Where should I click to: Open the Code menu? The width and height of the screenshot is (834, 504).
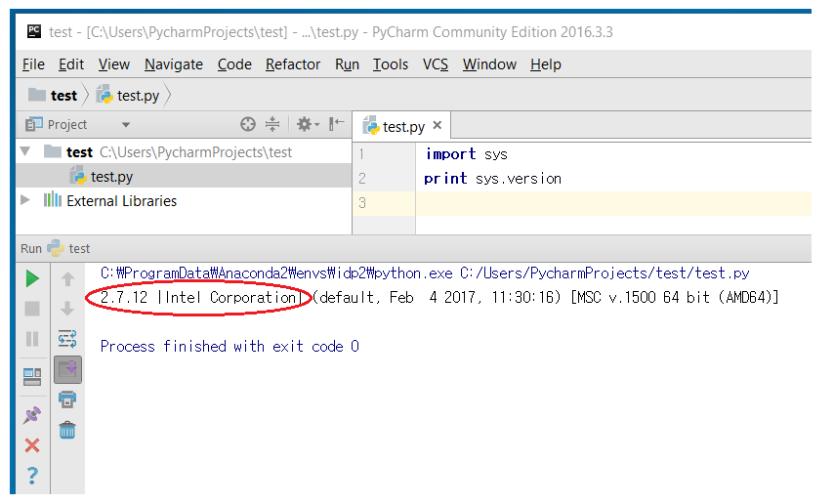pos(234,64)
